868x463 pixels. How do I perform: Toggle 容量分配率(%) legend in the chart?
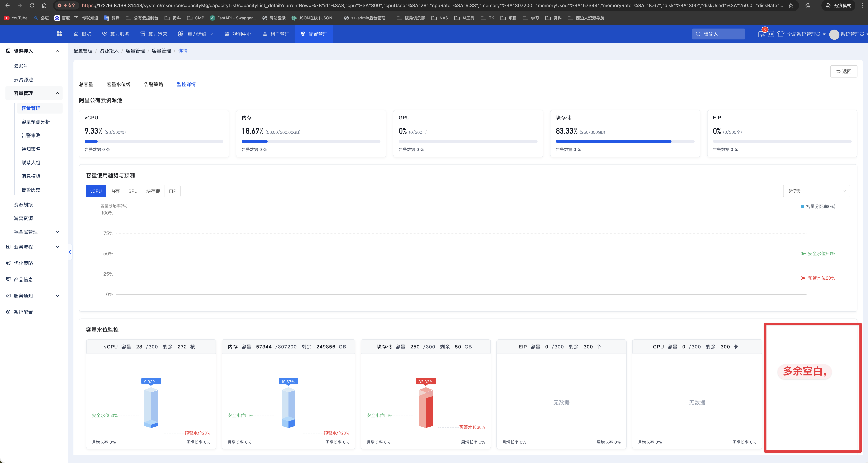818,207
